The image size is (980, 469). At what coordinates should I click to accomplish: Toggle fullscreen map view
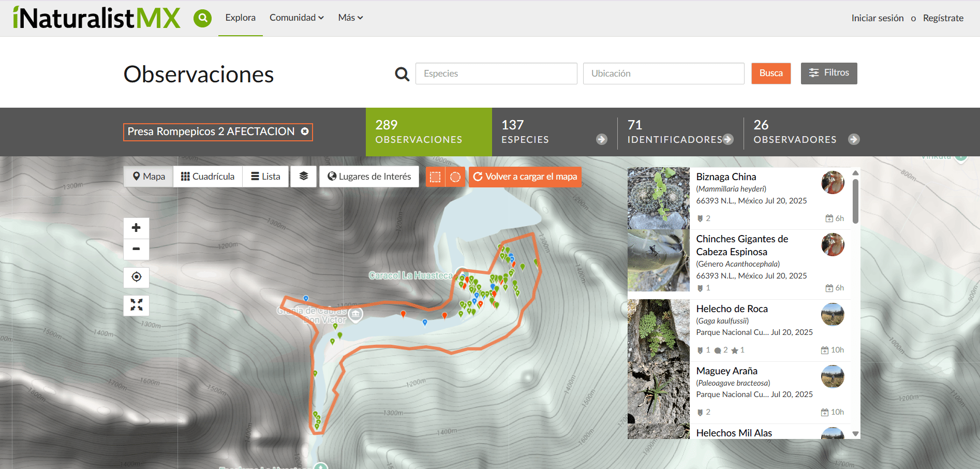pyautogui.click(x=136, y=305)
